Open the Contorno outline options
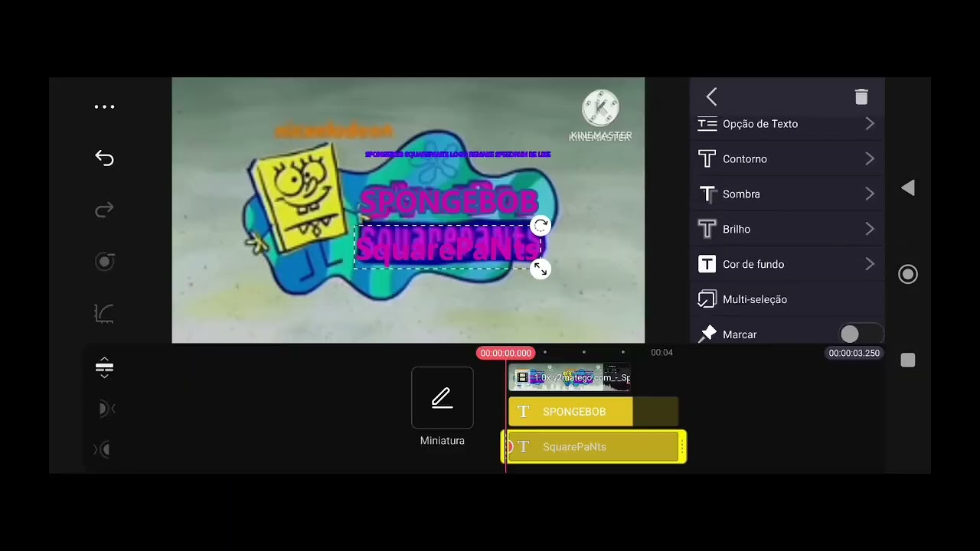The image size is (980, 551). [x=787, y=159]
